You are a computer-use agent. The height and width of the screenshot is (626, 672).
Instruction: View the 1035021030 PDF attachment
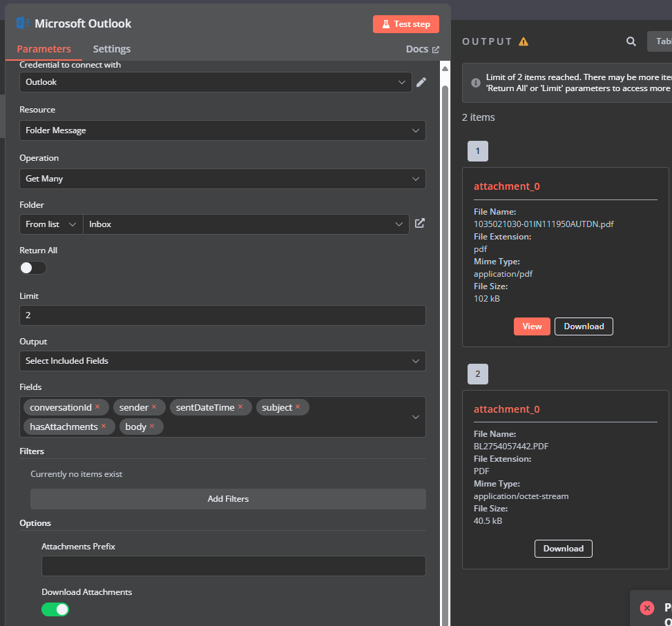(x=532, y=326)
